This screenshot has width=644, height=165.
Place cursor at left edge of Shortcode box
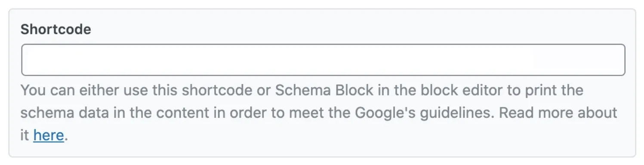click(26, 60)
